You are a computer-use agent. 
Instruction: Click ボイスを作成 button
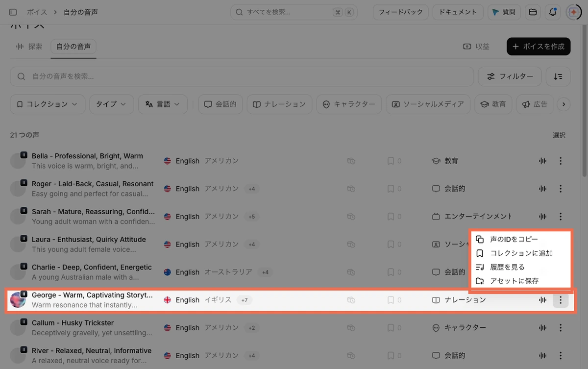539,47
